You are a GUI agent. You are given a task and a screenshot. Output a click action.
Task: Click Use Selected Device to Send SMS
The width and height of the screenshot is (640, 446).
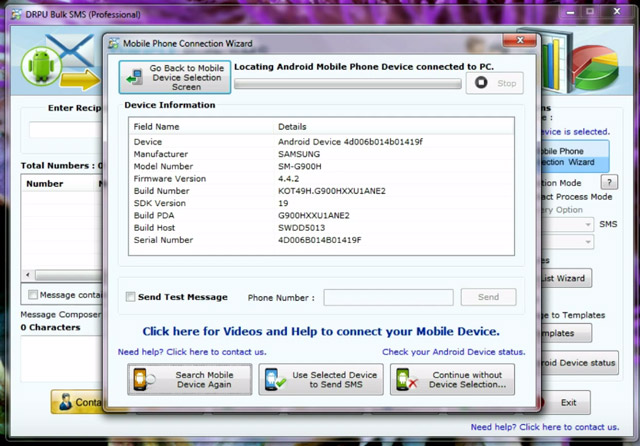click(321, 380)
